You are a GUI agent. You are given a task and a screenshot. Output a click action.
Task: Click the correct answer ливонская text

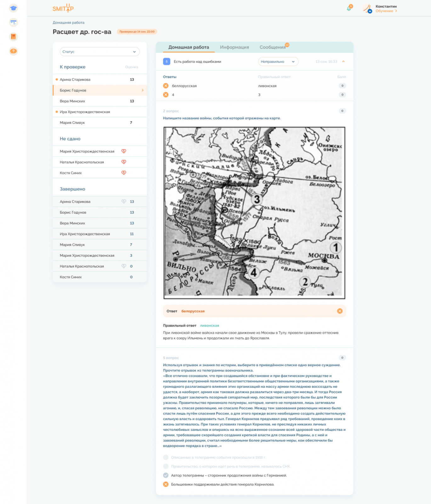209,325
